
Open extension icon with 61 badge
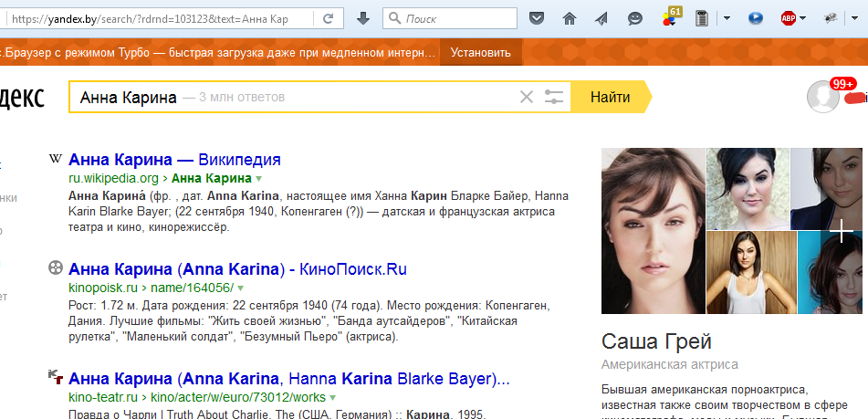pos(671,16)
